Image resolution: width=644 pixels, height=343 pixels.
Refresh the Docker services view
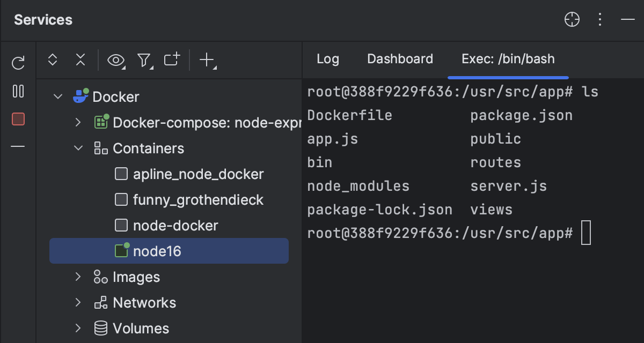tap(18, 63)
